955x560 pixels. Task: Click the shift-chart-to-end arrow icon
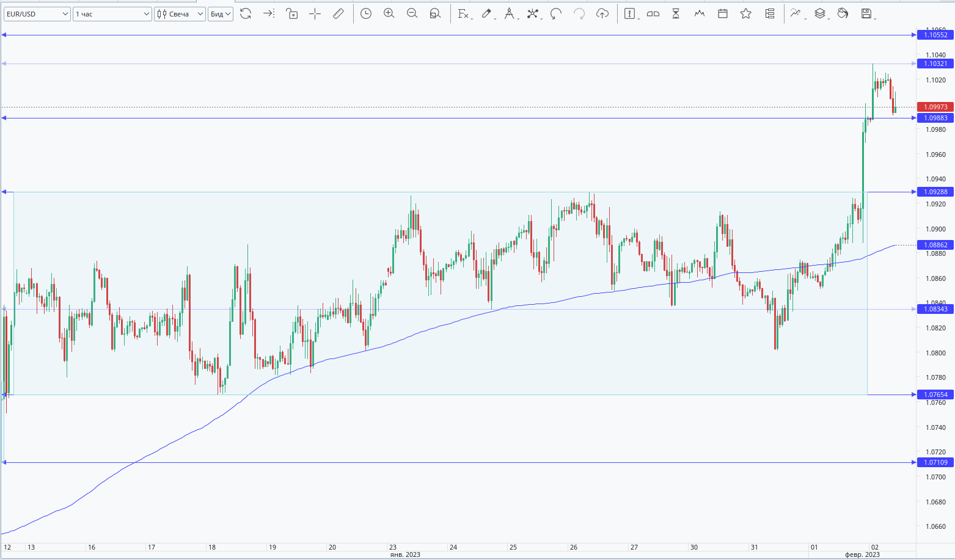269,13
